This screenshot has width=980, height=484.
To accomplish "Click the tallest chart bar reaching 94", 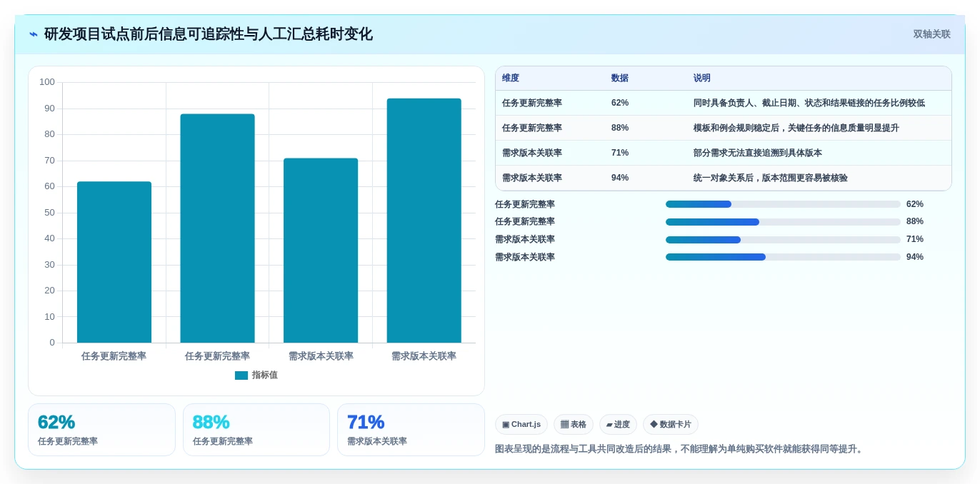I will click(424, 221).
